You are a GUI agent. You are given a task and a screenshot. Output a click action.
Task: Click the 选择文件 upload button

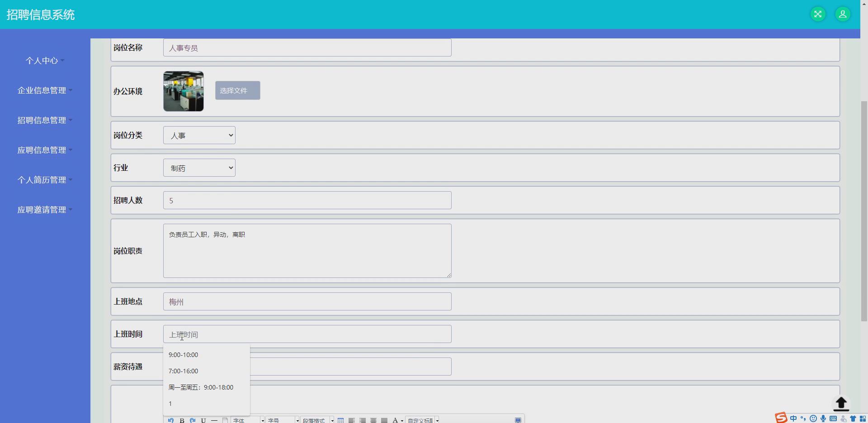coord(238,90)
